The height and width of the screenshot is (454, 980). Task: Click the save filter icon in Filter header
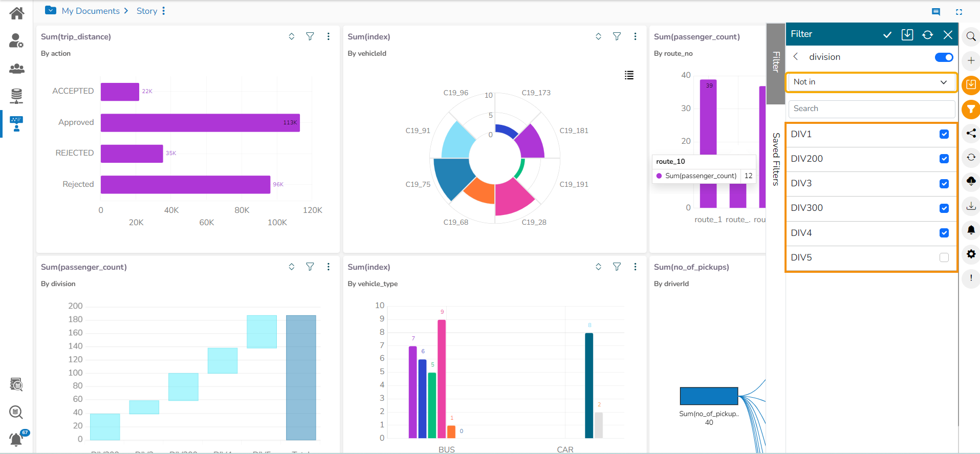tap(907, 34)
